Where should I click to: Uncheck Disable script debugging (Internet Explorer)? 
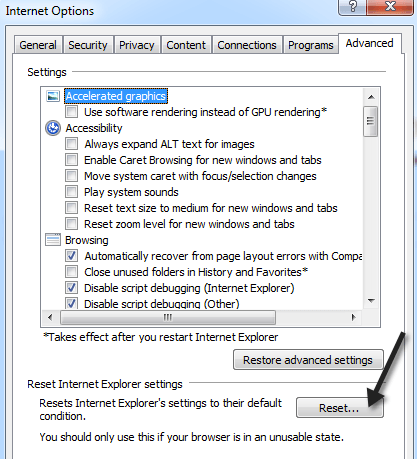pos(71,288)
